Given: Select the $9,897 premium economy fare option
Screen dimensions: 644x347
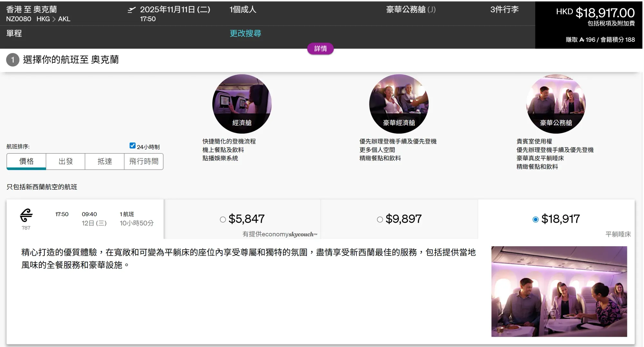Looking at the screenshot, I should pos(380,220).
